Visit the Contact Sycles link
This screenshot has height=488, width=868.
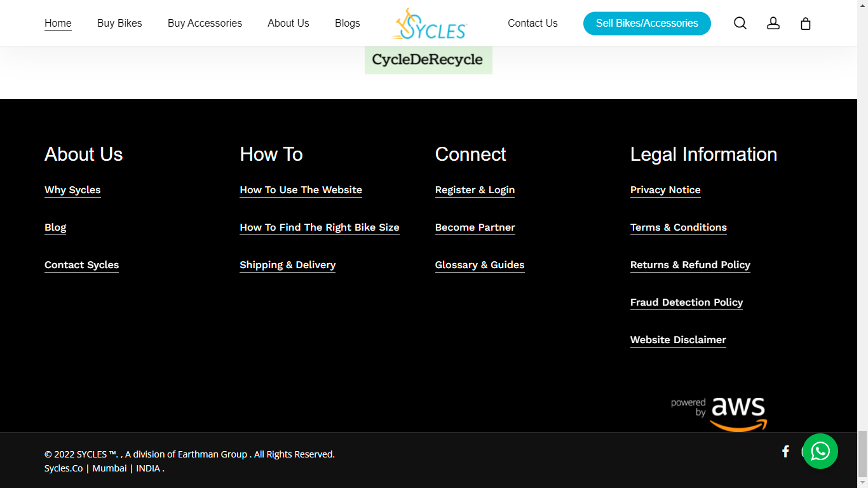pyautogui.click(x=81, y=265)
